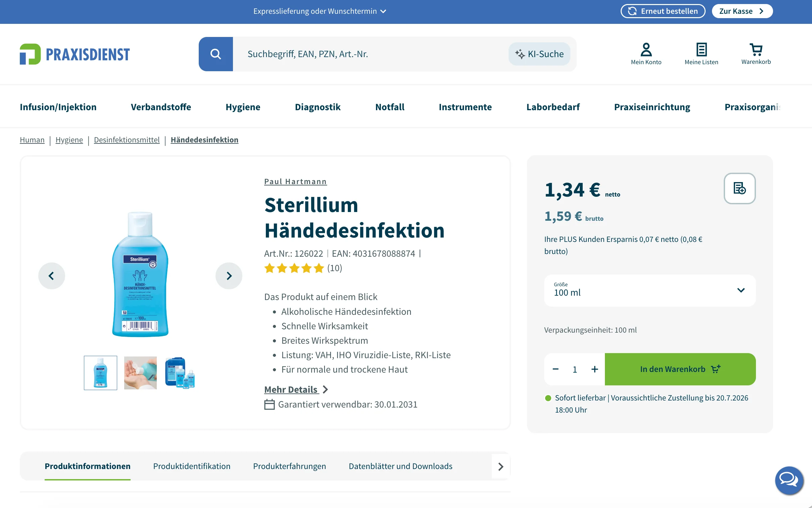The height and width of the screenshot is (508, 812).
Task: Click the main Sterillium bottle image
Action: click(140, 274)
